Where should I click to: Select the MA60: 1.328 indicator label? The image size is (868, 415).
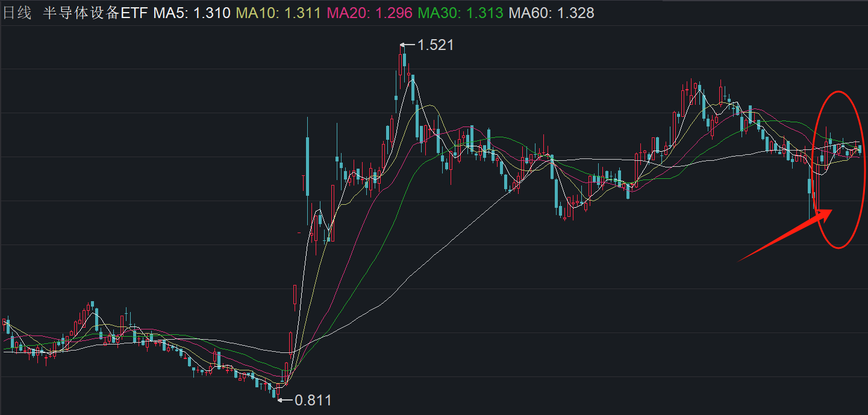[x=551, y=13]
